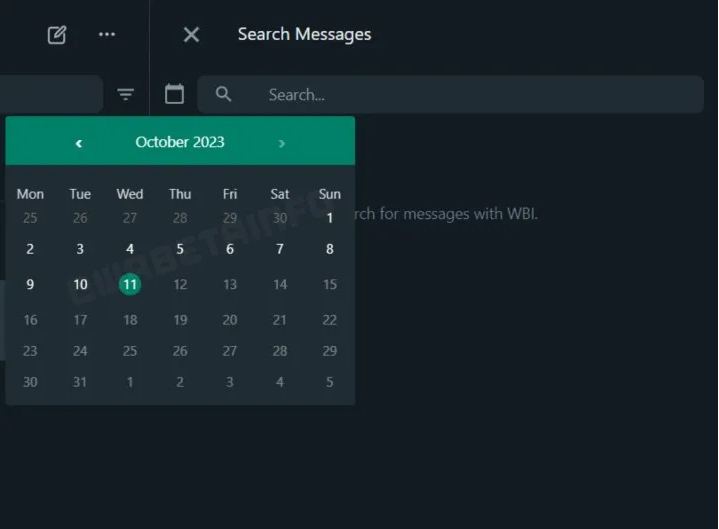This screenshot has width=719, height=529.
Task: Select the highlighted date 11
Action: (x=130, y=285)
